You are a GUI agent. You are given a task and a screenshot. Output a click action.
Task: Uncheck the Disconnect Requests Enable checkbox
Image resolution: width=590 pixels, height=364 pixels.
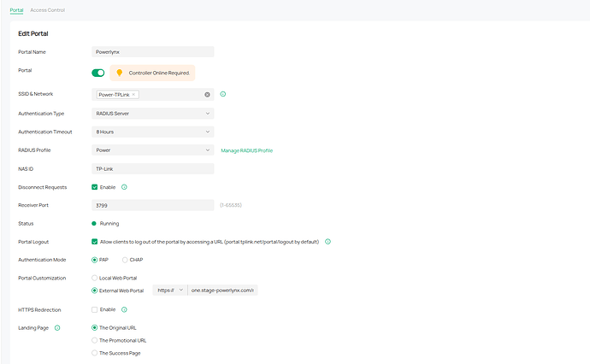point(94,187)
